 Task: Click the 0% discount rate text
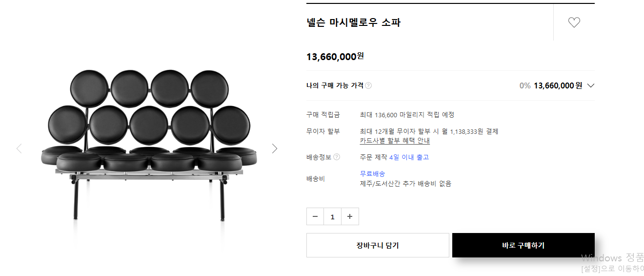pyautogui.click(x=524, y=85)
